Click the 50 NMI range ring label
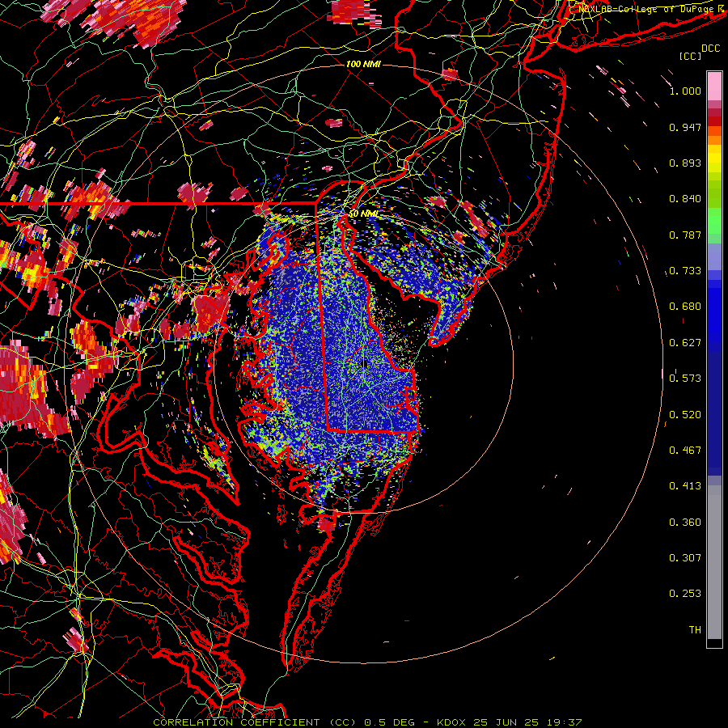Image resolution: width=728 pixels, height=728 pixels. (x=363, y=214)
